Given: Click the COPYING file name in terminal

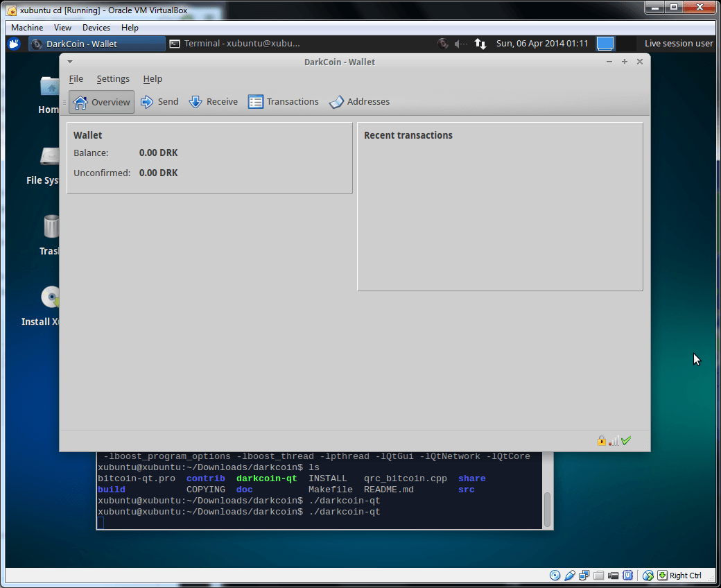Looking at the screenshot, I should [205, 490].
